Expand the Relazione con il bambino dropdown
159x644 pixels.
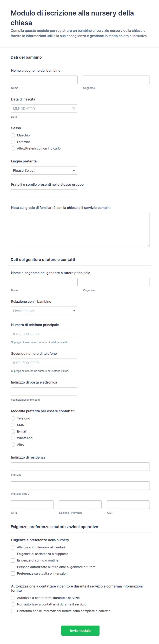coord(44,311)
